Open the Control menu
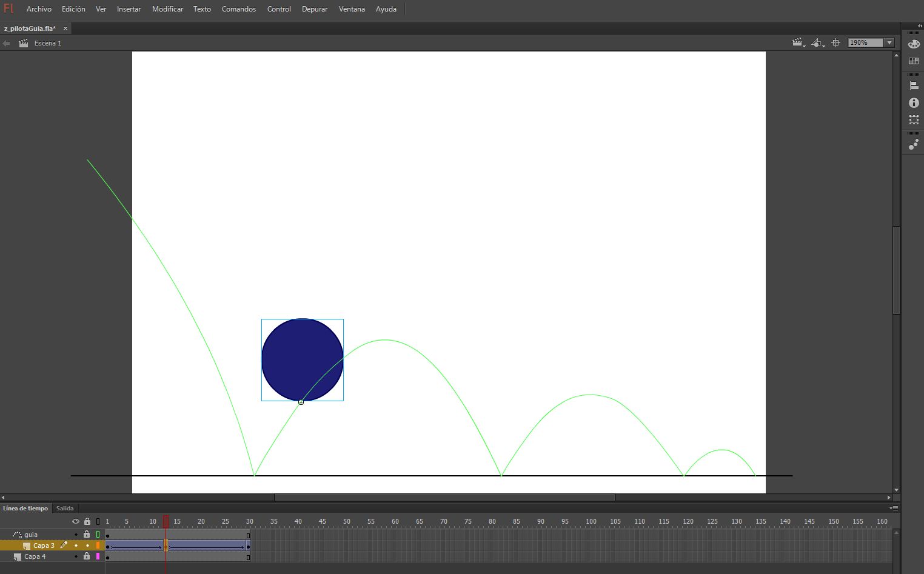The height and width of the screenshot is (574, 924). (x=279, y=8)
